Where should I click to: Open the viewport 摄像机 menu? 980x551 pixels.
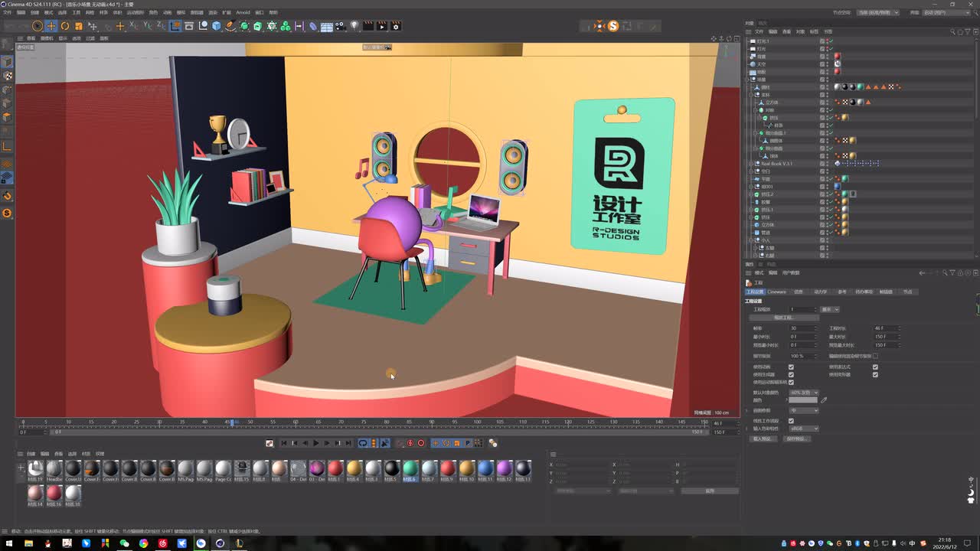47,38
